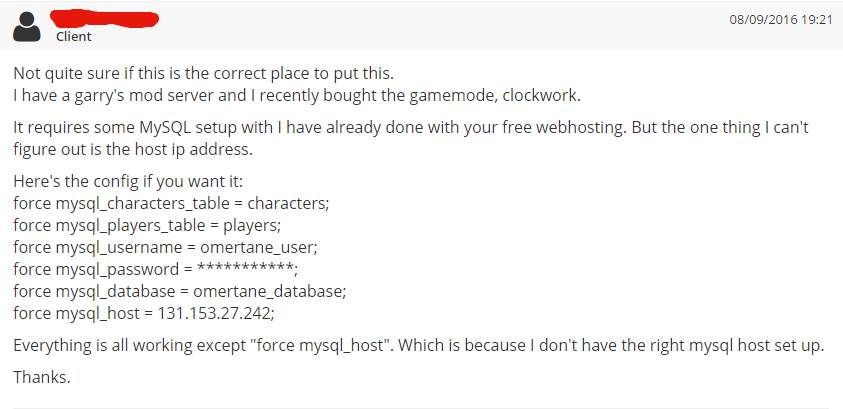This screenshot has width=843, height=409.
Task: Click the Client role label
Action: click(x=74, y=37)
